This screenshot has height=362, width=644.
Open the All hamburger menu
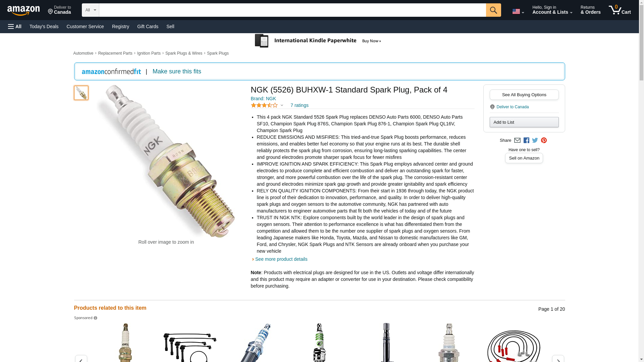tap(15, 26)
